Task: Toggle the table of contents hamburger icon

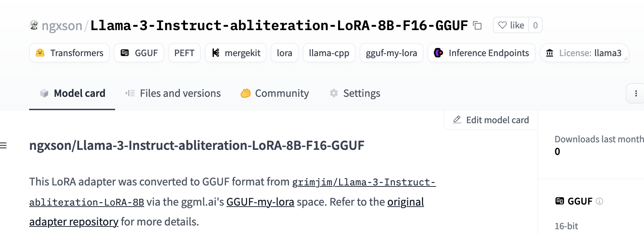Action: pos(3,146)
